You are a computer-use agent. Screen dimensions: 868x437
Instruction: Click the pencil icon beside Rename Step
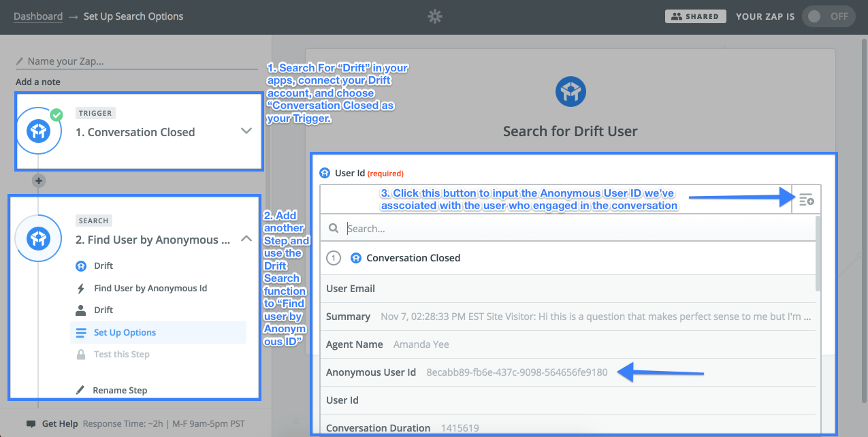click(81, 391)
